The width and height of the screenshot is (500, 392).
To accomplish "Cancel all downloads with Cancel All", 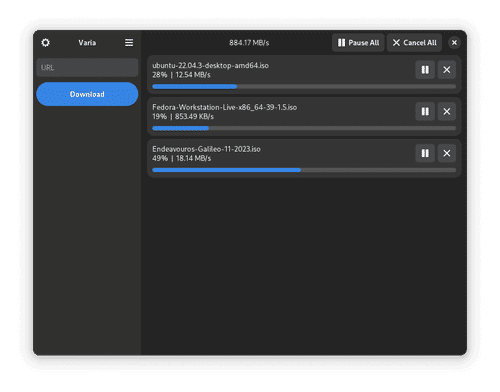I will pyautogui.click(x=414, y=43).
